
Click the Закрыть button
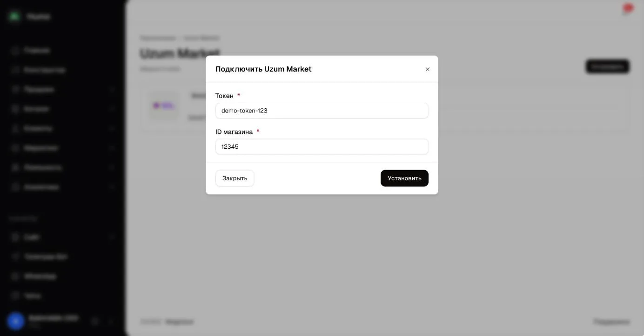(x=235, y=178)
